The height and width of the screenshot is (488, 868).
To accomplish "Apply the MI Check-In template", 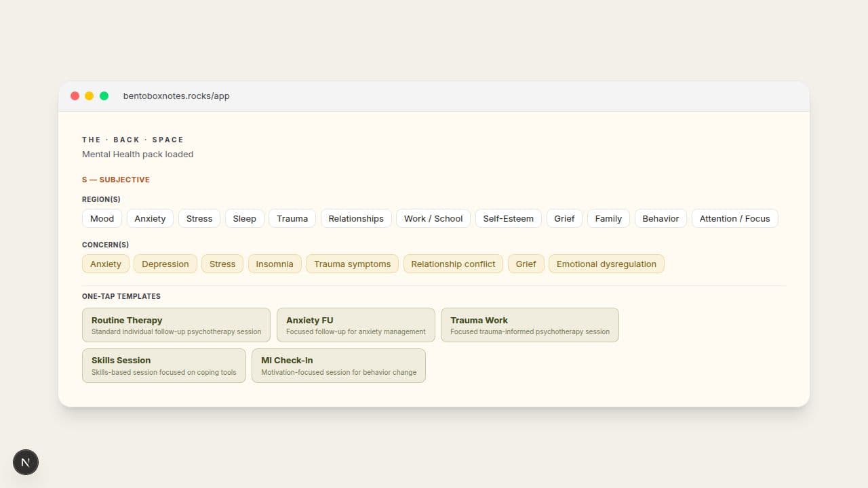I will [x=338, y=365].
